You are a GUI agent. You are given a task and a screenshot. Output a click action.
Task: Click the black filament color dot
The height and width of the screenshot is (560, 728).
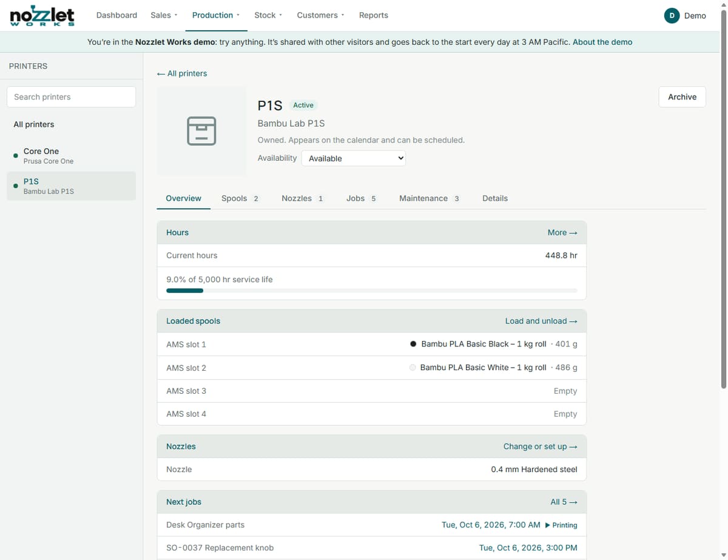pyautogui.click(x=413, y=344)
